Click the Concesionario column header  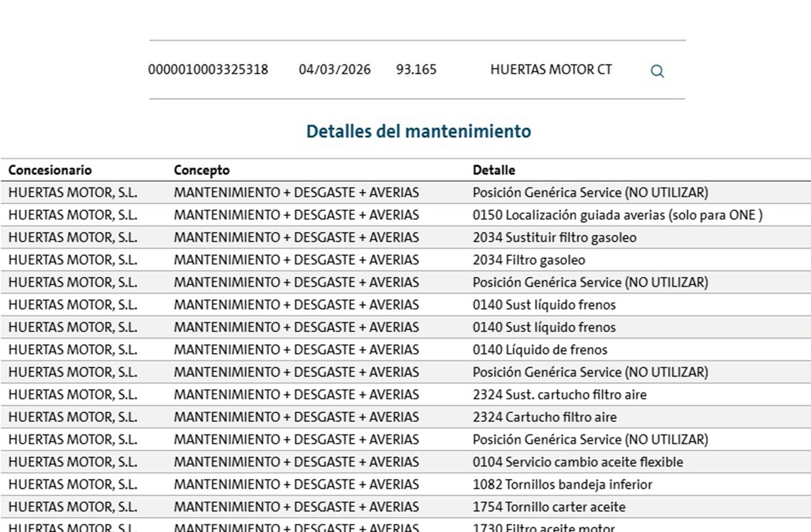[x=50, y=170]
